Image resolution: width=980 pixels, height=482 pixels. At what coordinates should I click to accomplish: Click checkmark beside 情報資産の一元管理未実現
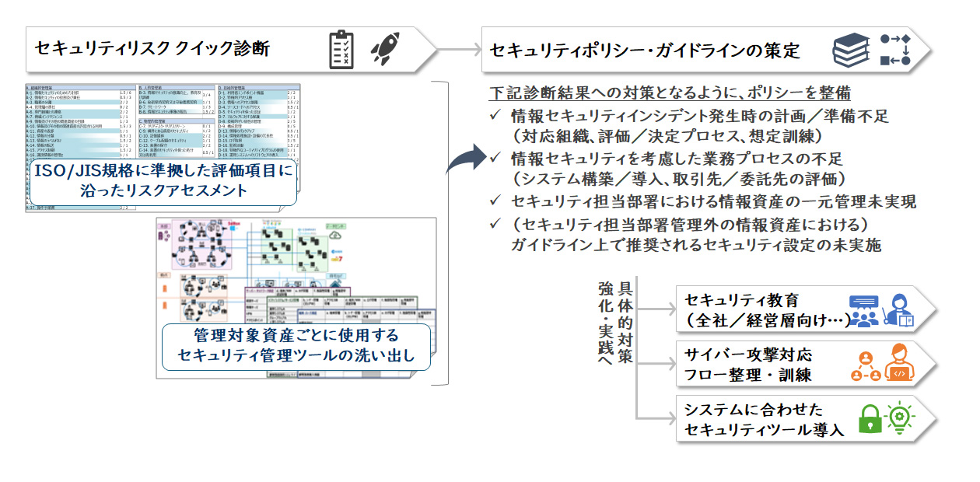coord(496,201)
